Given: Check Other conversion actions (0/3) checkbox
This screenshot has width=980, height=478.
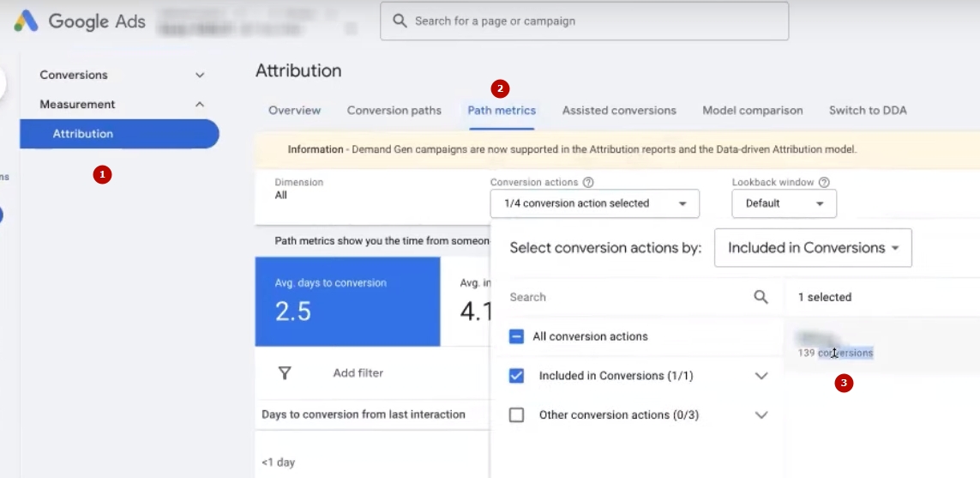Looking at the screenshot, I should (x=517, y=415).
